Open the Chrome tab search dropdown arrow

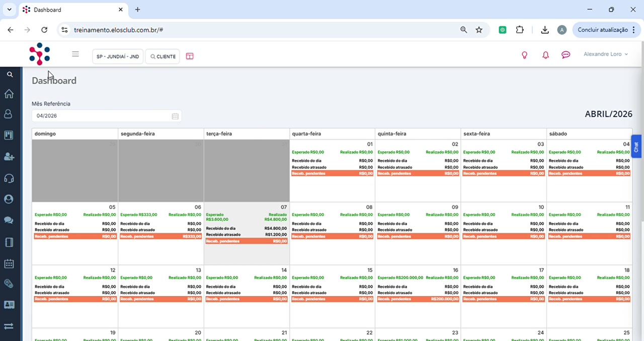tap(9, 10)
